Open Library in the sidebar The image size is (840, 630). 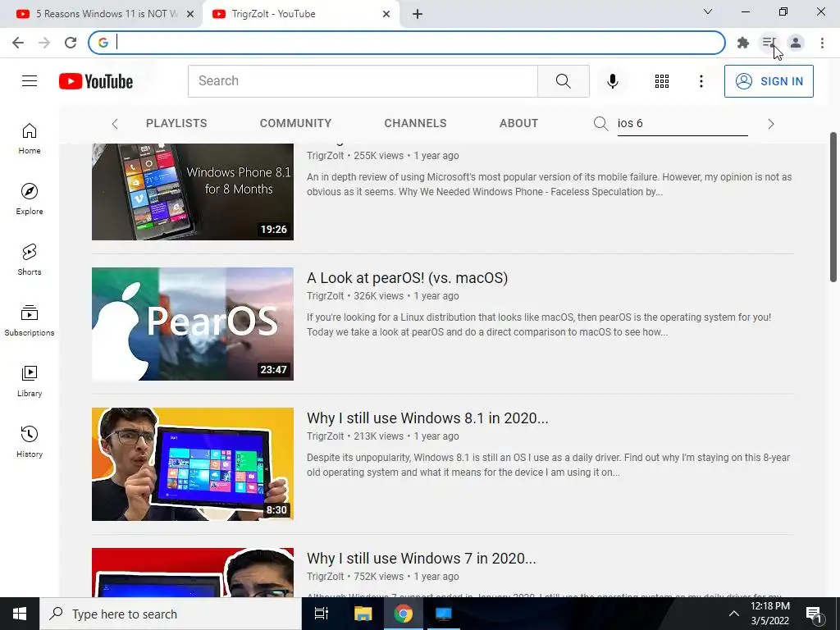30,381
